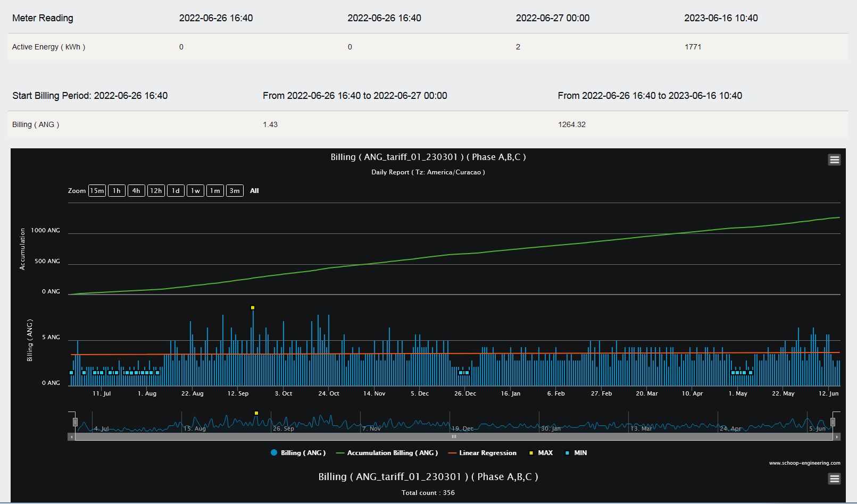Open the top chart's hamburger export menu
The height and width of the screenshot is (504, 857).
click(834, 159)
